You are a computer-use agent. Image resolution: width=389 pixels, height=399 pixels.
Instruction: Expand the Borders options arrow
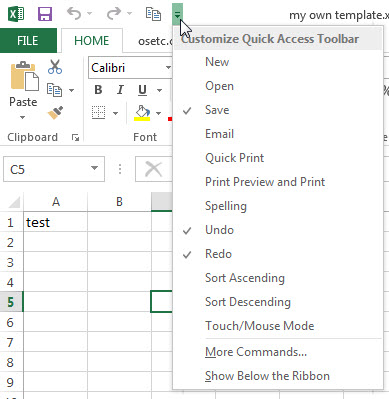click(115, 113)
